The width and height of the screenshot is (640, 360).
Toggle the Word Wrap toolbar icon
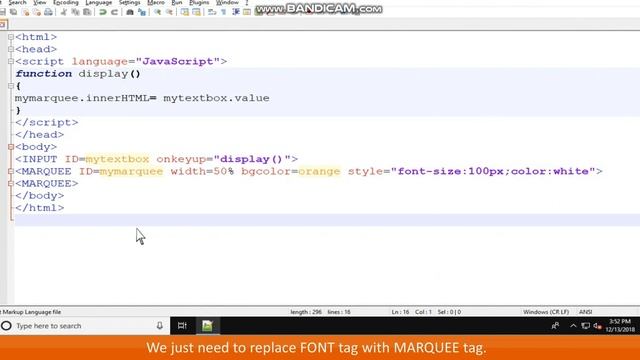click(212, 12)
